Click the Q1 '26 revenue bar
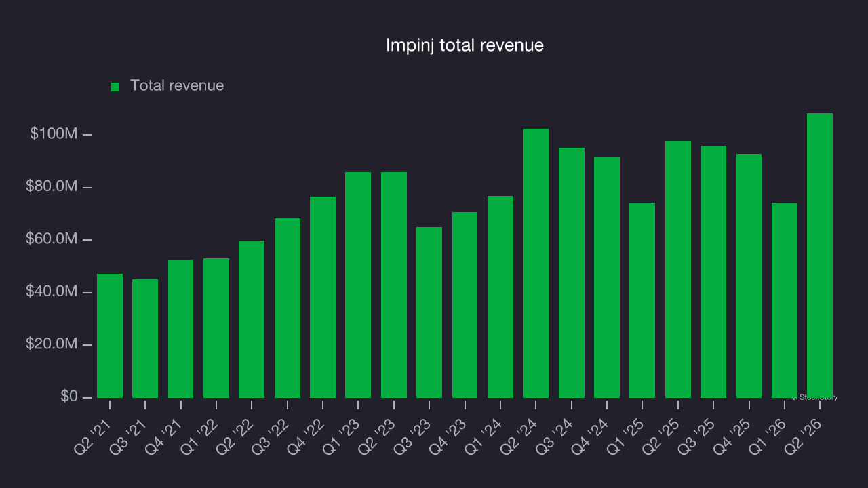The height and width of the screenshot is (488, 868). pyautogui.click(x=785, y=300)
